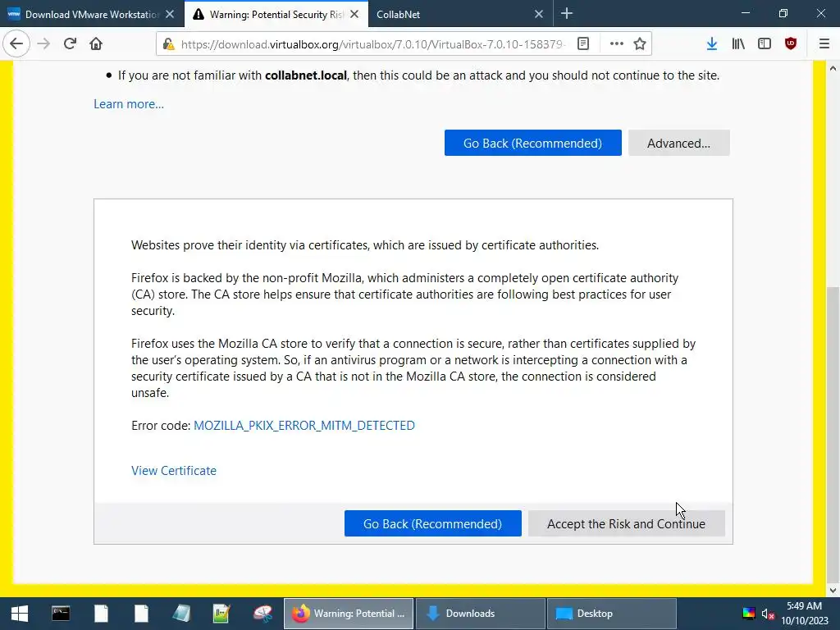
Task: Open the first blank document taskbar icon
Action: point(101,614)
